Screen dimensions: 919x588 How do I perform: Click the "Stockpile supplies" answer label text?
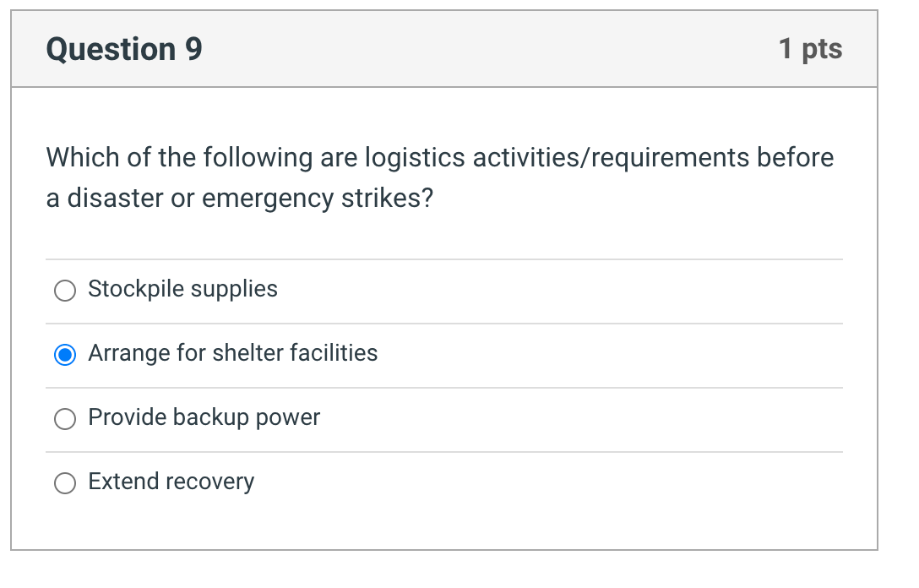pos(182,289)
